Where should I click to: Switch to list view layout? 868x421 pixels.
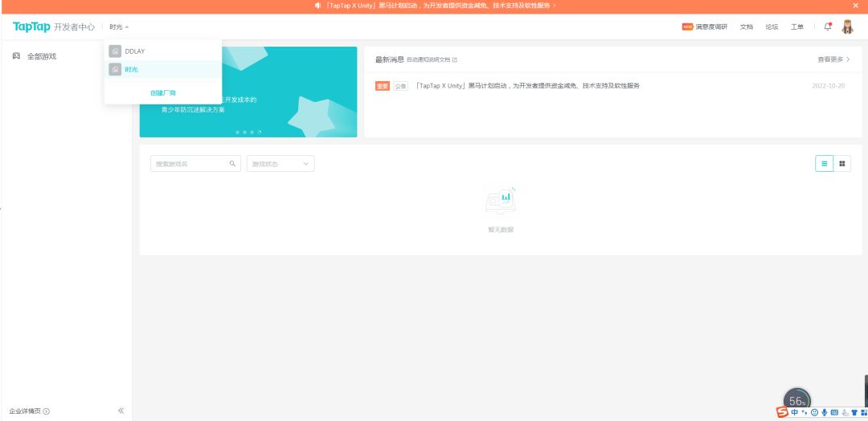[x=825, y=163]
